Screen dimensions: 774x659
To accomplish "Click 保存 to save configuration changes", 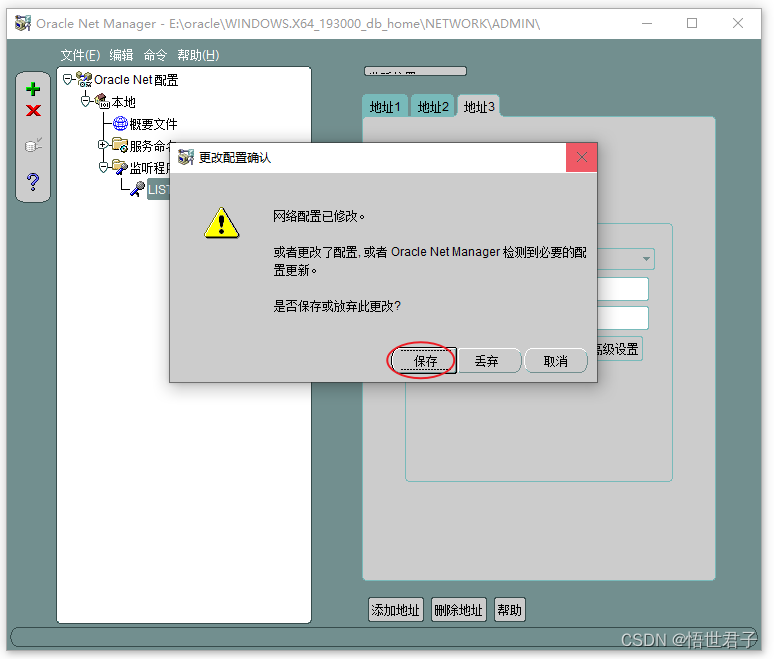I will tap(425, 361).
